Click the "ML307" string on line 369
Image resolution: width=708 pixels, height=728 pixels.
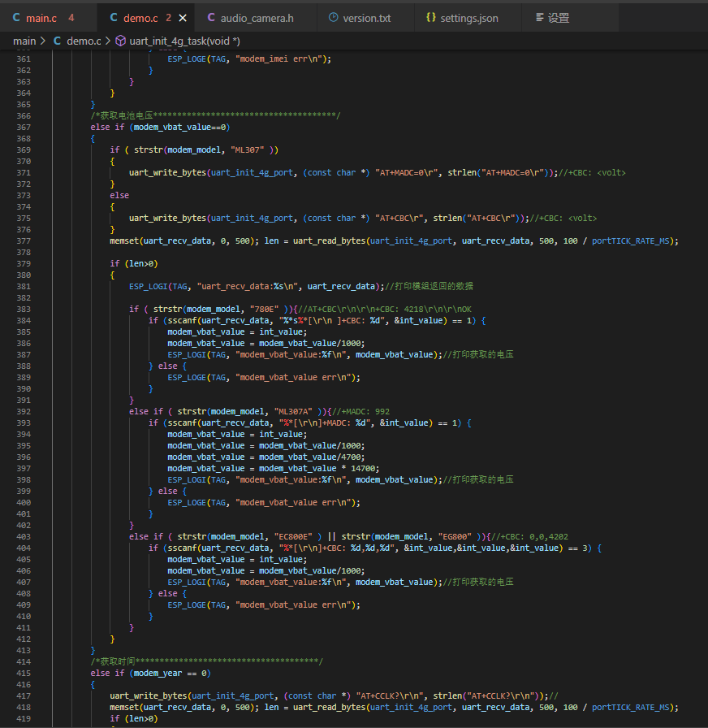[x=248, y=150]
